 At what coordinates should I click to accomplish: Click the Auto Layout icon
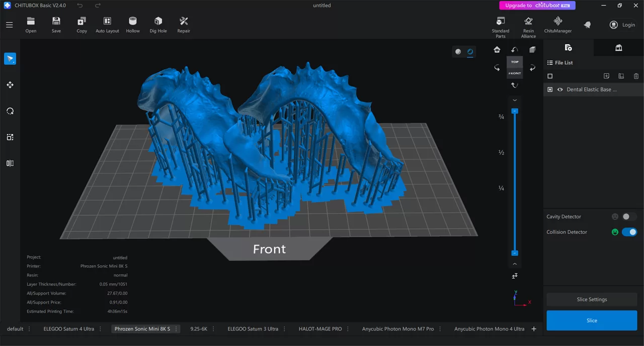pos(107,25)
